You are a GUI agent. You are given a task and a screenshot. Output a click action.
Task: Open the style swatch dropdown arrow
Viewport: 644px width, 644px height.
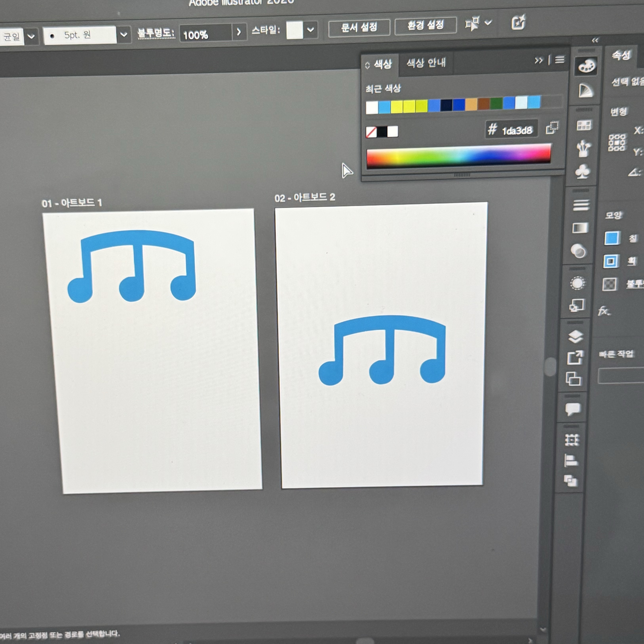click(x=310, y=30)
